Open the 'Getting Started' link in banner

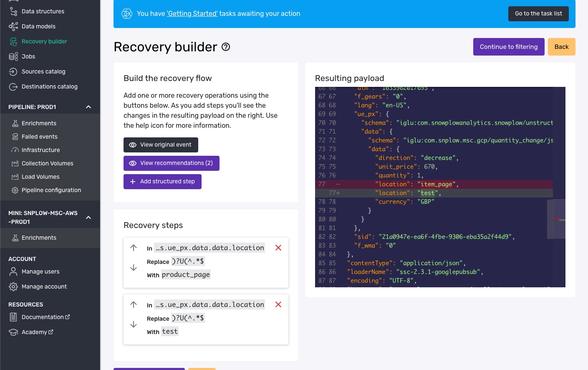[x=192, y=13]
